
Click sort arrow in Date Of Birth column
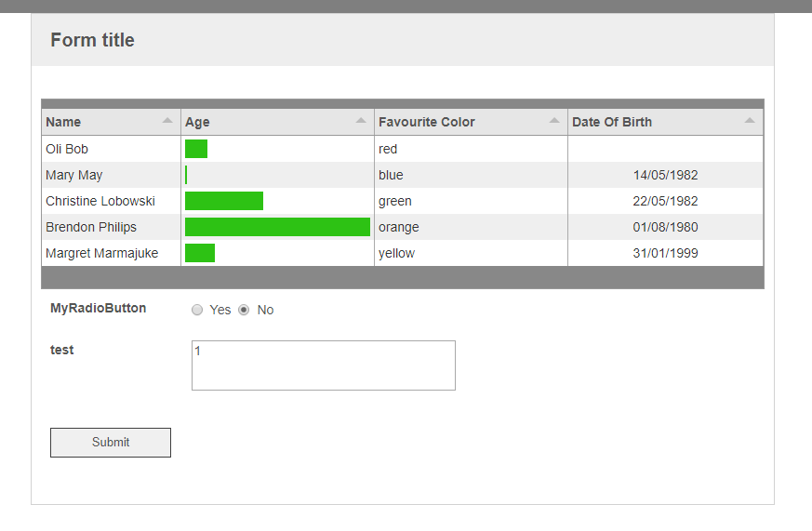pos(750,121)
